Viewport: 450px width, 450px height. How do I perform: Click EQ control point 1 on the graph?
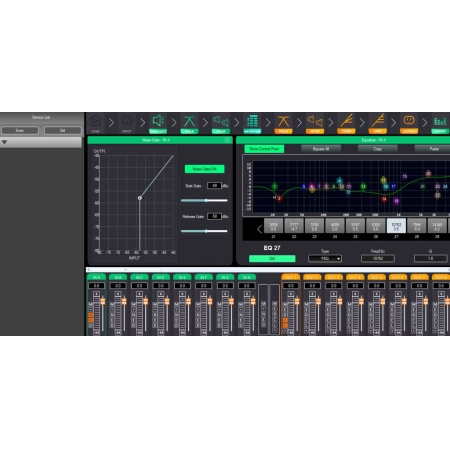pyautogui.click(x=274, y=186)
